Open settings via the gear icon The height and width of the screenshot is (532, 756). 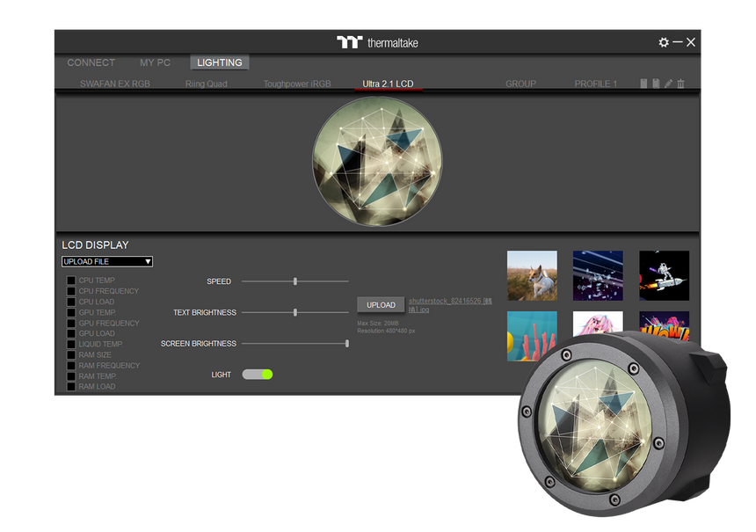664,42
